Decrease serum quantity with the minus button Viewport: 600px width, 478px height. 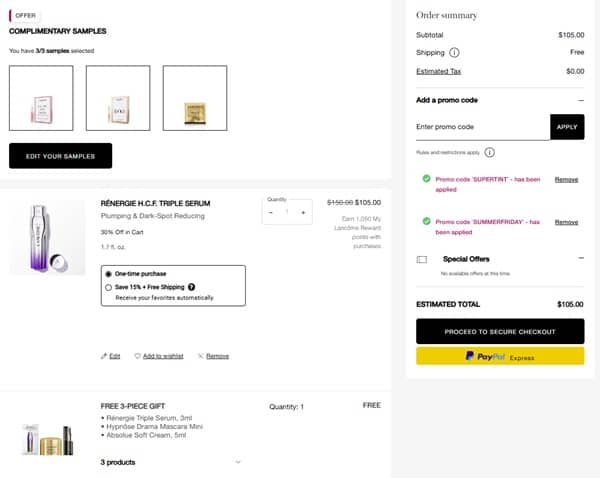(x=271, y=212)
